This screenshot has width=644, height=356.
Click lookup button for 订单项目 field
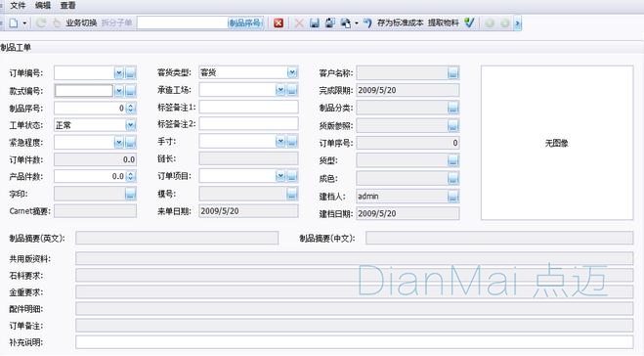291,176
